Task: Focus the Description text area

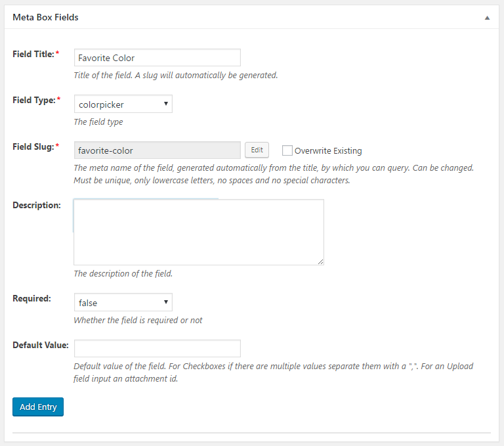Action: tap(199, 232)
